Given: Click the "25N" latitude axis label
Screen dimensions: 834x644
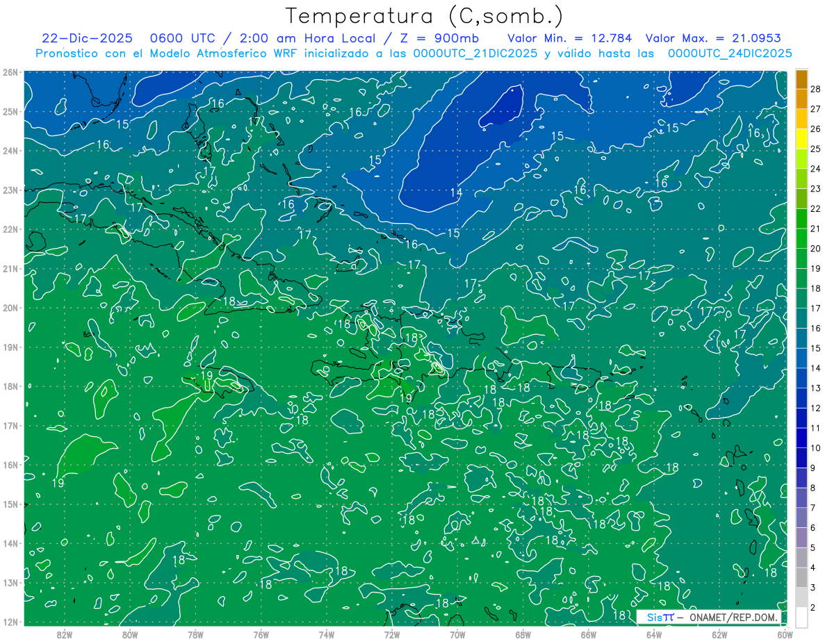Looking at the screenshot, I should 10,111.
